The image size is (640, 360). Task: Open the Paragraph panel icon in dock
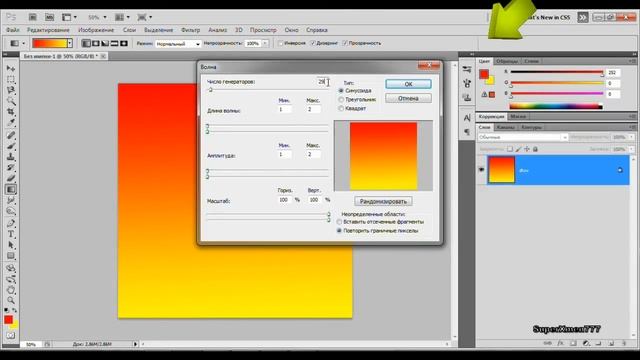point(467,132)
